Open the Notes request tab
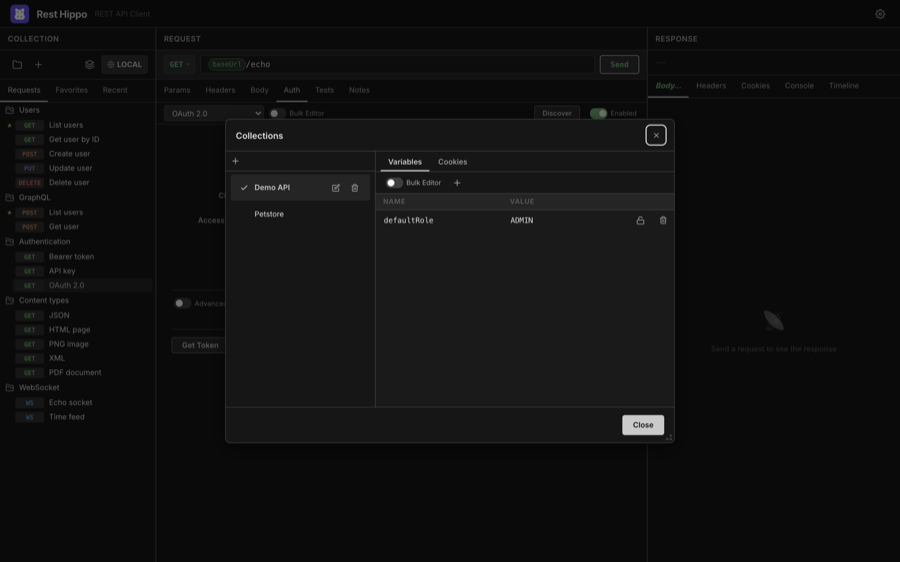 pos(359,90)
